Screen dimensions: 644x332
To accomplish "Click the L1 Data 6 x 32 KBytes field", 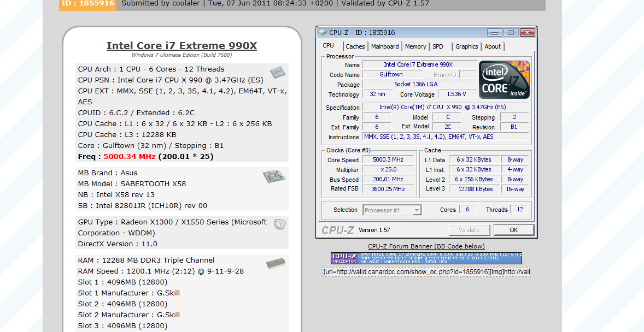I will click(x=473, y=159).
